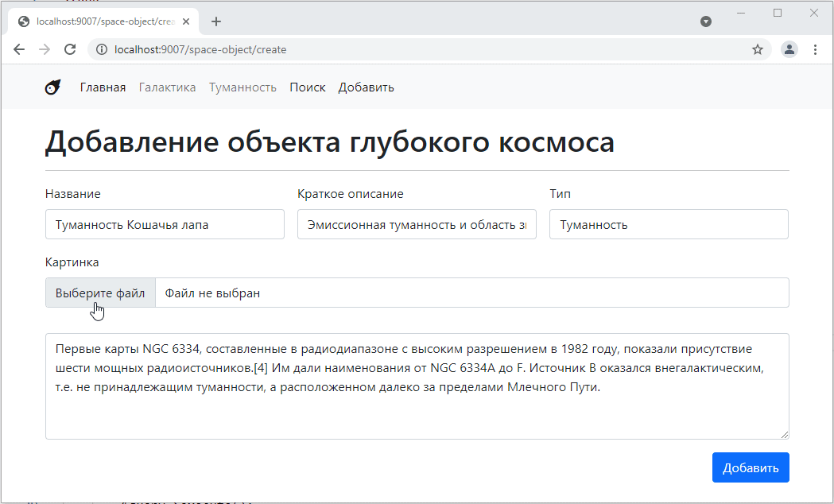Open the Chrome three-dot menu
834x504 pixels.
[815, 49]
